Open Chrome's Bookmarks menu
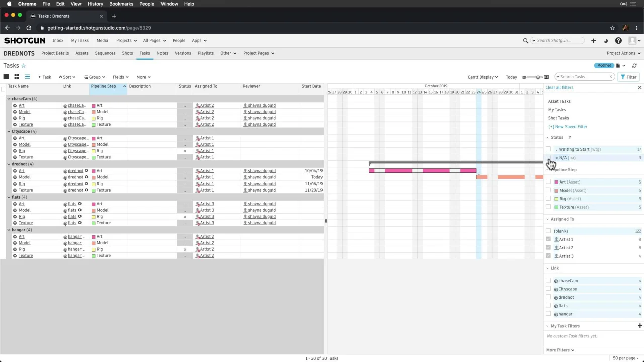644x362 pixels. (x=121, y=4)
